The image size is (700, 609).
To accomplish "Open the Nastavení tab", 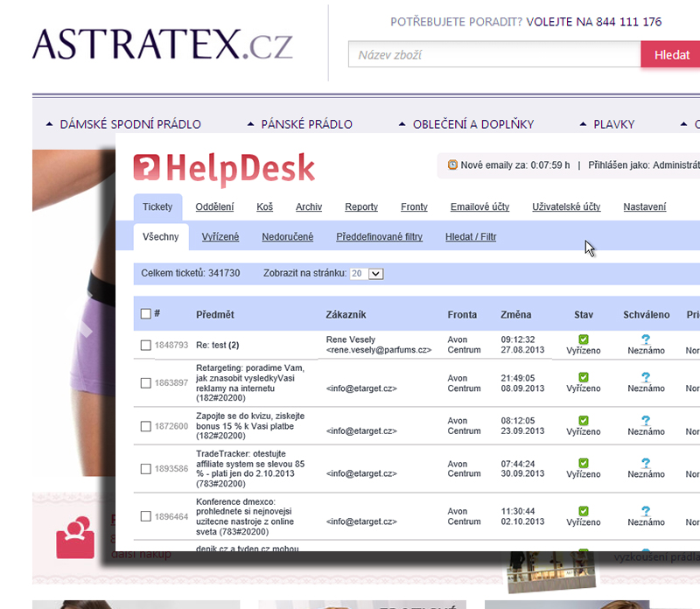I will pyautogui.click(x=644, y=206).
